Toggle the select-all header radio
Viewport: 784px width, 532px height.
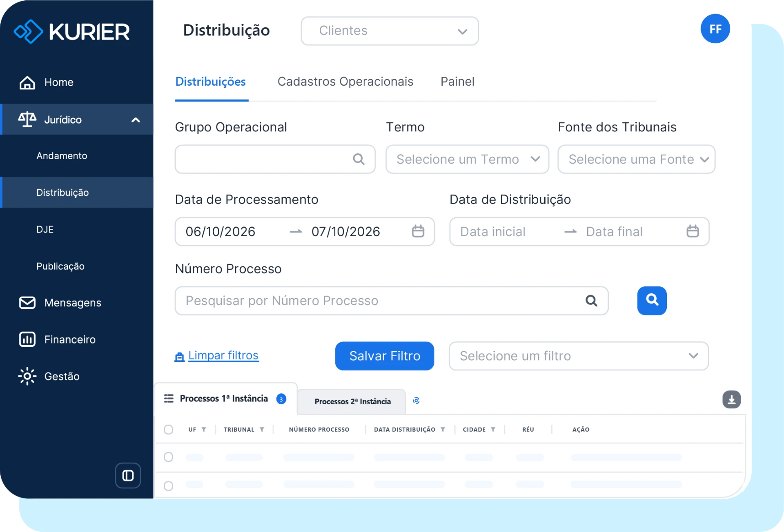coord(168,430)
